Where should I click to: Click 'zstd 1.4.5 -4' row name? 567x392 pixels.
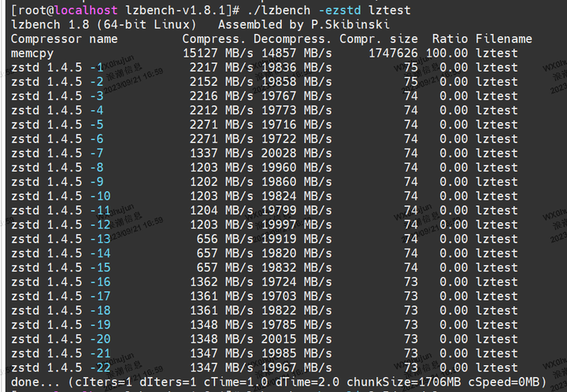click(57, 110)
